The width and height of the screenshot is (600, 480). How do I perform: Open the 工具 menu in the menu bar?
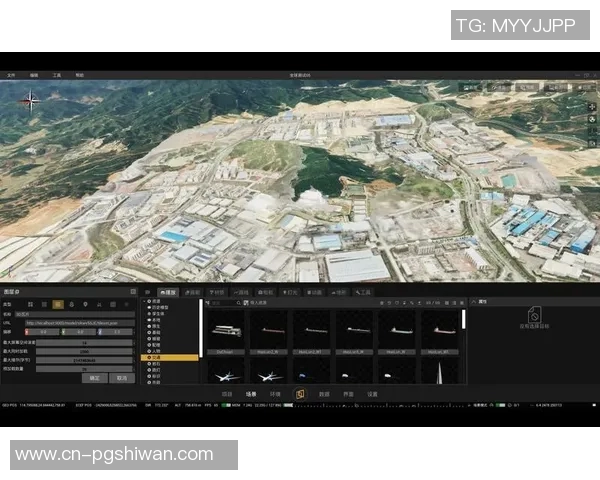pos(57,75)
